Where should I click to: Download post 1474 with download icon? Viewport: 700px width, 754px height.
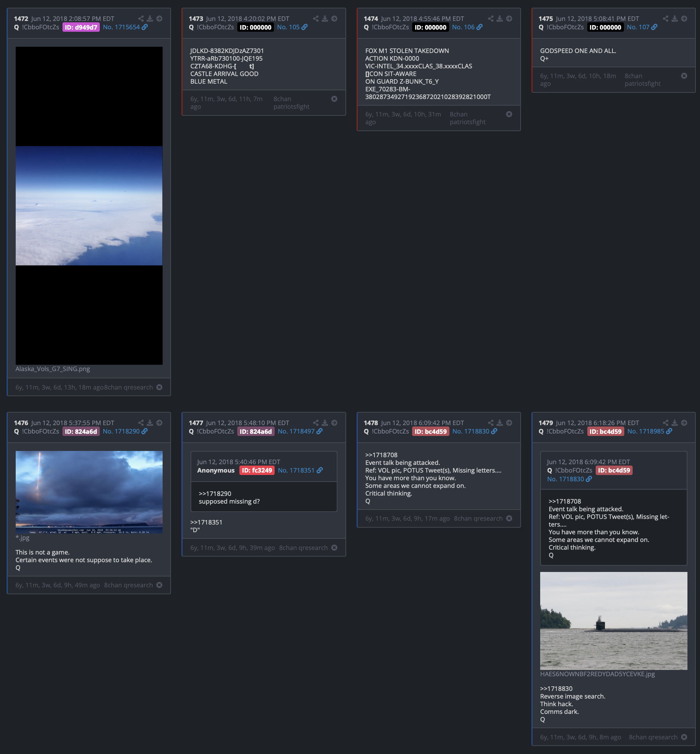[500, 18]
